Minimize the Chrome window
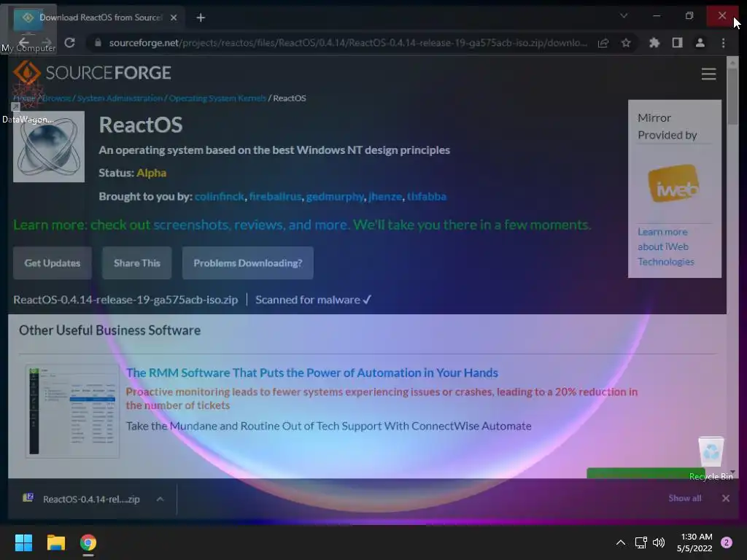 point(657,16)
